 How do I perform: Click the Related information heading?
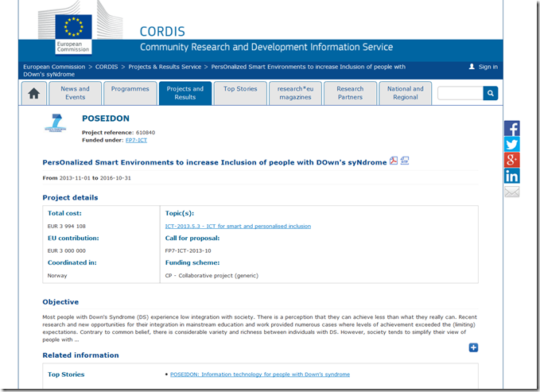tap(80, 355)
